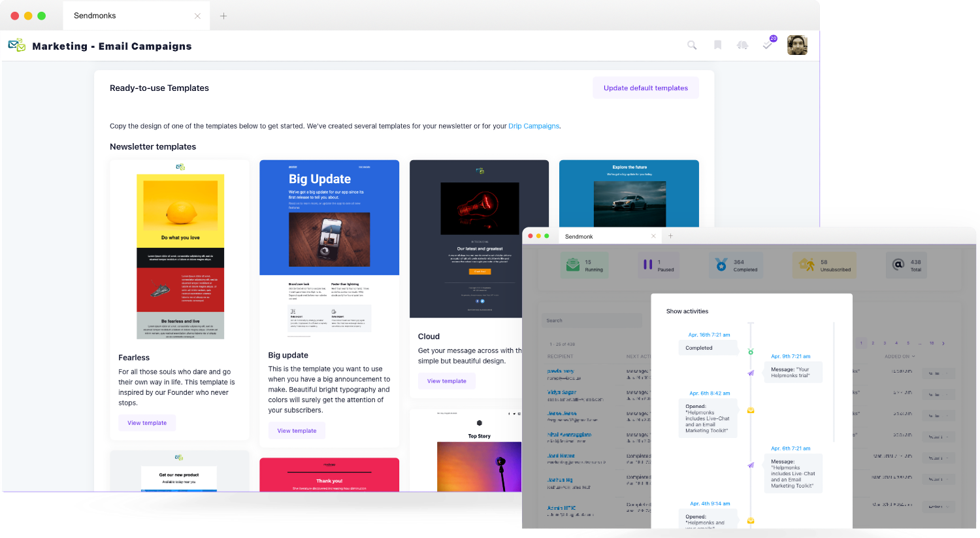Open tasks checkmark with 20 badge
This screenshot has width=980, height=538.
coord(768,44)
